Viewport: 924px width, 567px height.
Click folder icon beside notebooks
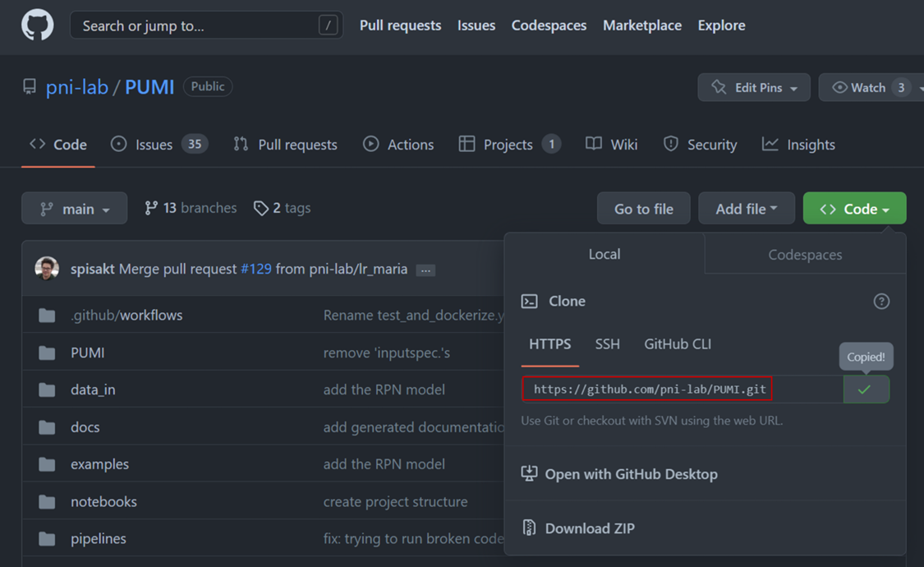[x=47, y=501]
